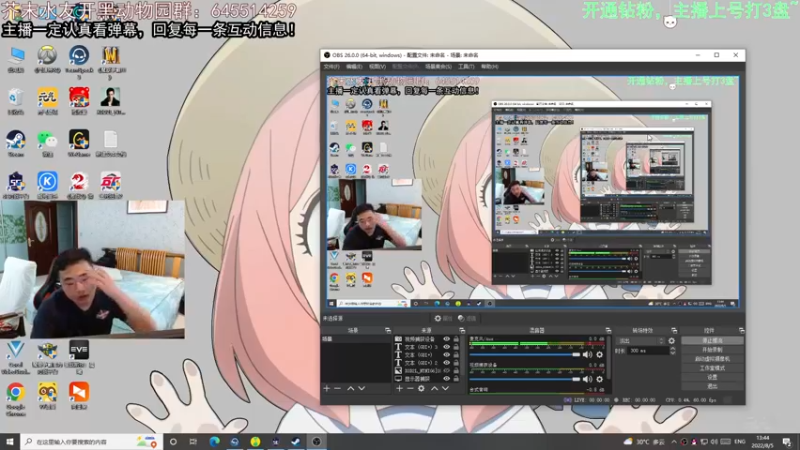Image resolution: width=800 pixels, height=450 pixels.
Task: Click Windows taskbar search box
Action: (x=91, y=442)
